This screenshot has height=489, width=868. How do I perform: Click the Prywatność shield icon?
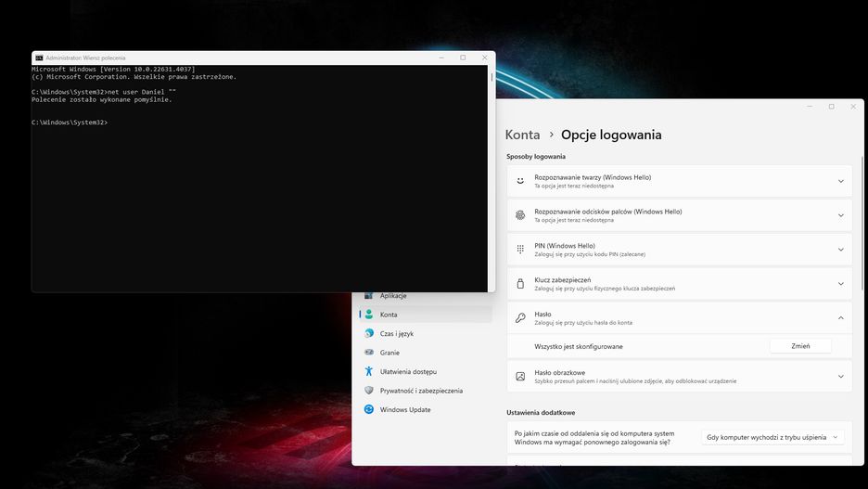tap(369, 391)
